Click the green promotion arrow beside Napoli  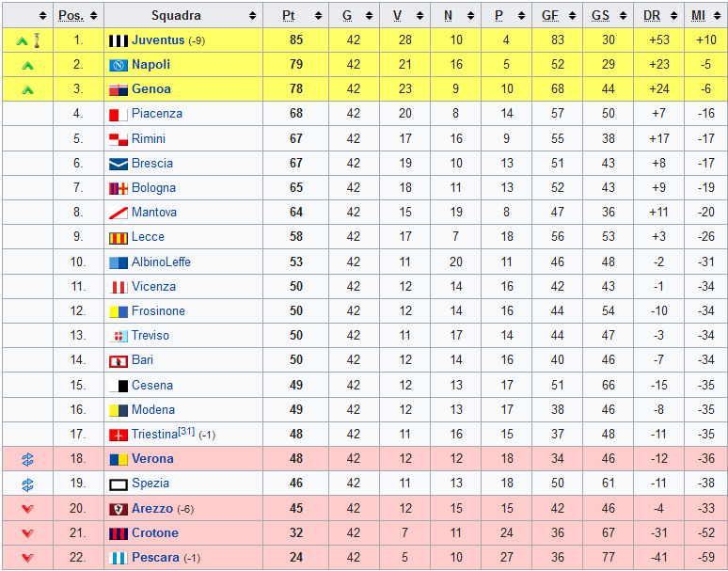(x=27, y=65)
